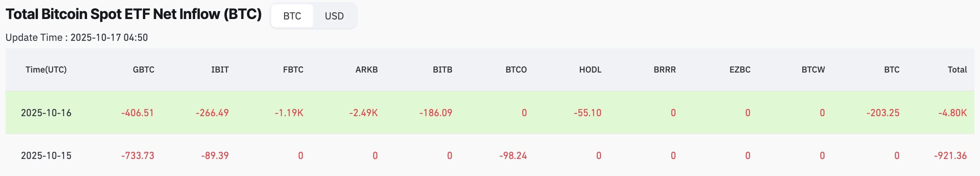Click the GBTC column header
The height and width of the screenshot is (176, 980).
[x=143, y=70]
